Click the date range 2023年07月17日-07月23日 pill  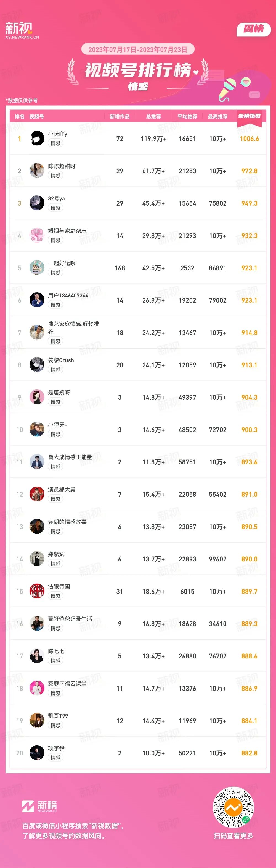(x=138, y=49)
